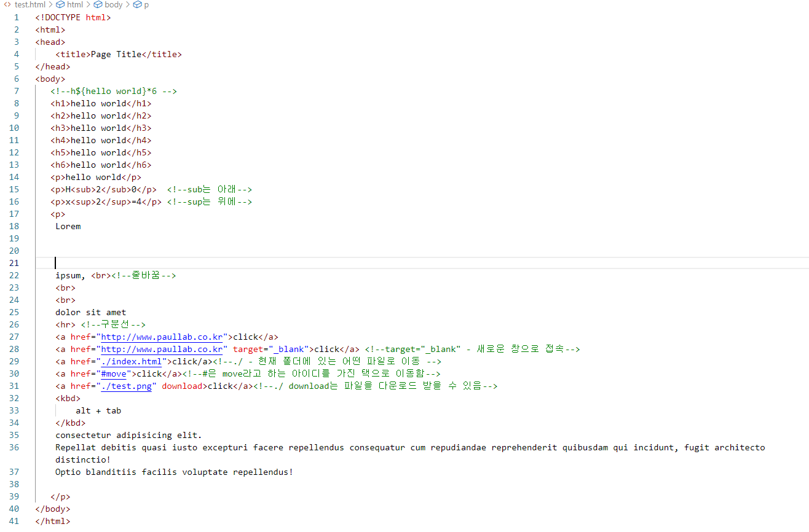
Task: Select the body breadcrumb segment
Action: (113, 4)
